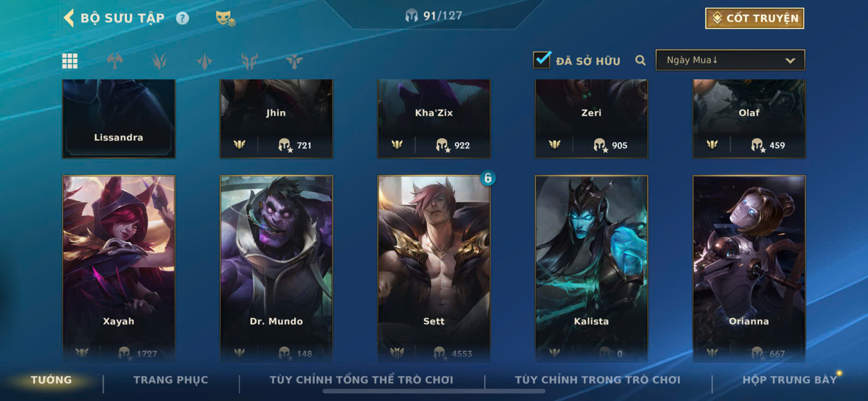The width and height of the screenshot is (868, 401).
Task: Open the Hộp Trưng Bày tab
Action: tap(789, 380)
